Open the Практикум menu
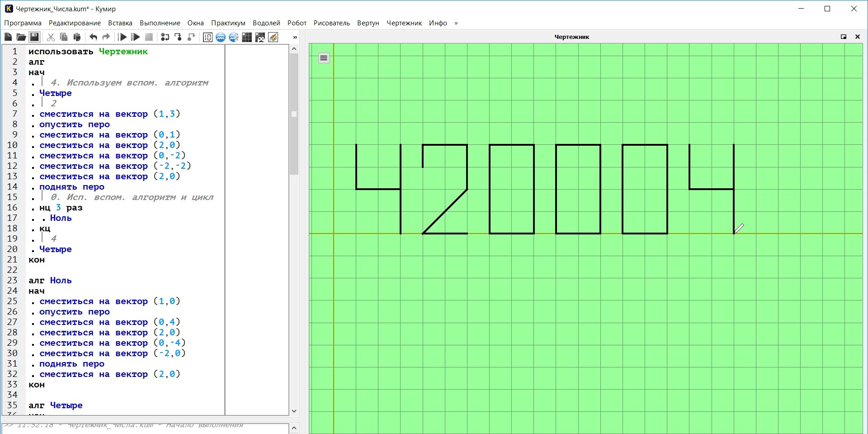 point(228,23)
